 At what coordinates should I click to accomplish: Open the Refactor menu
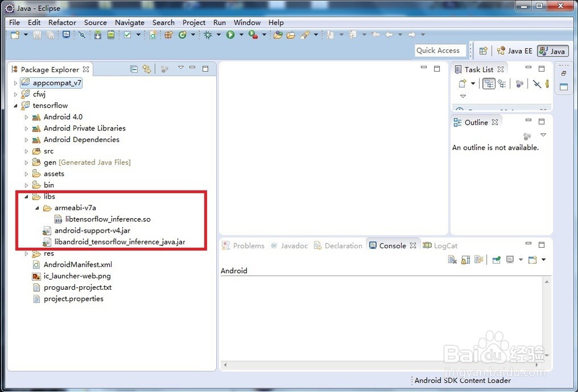[x=62, y=23]
